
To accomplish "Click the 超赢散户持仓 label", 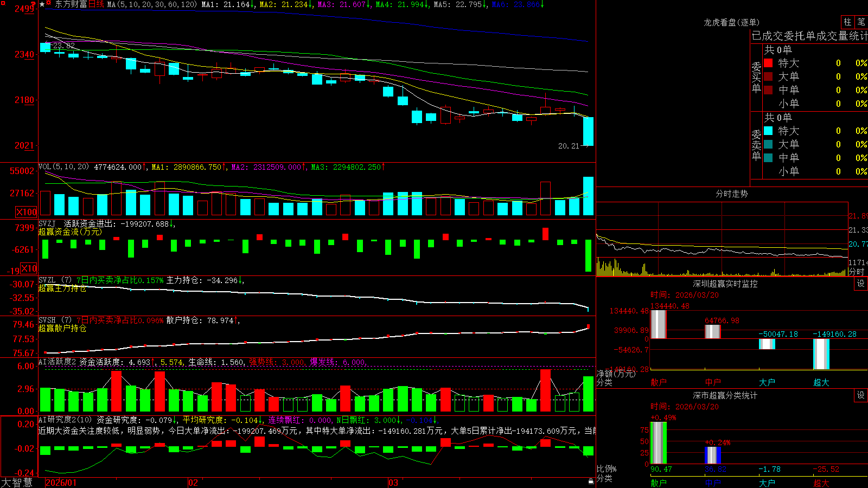I will (x=62, y=329).
